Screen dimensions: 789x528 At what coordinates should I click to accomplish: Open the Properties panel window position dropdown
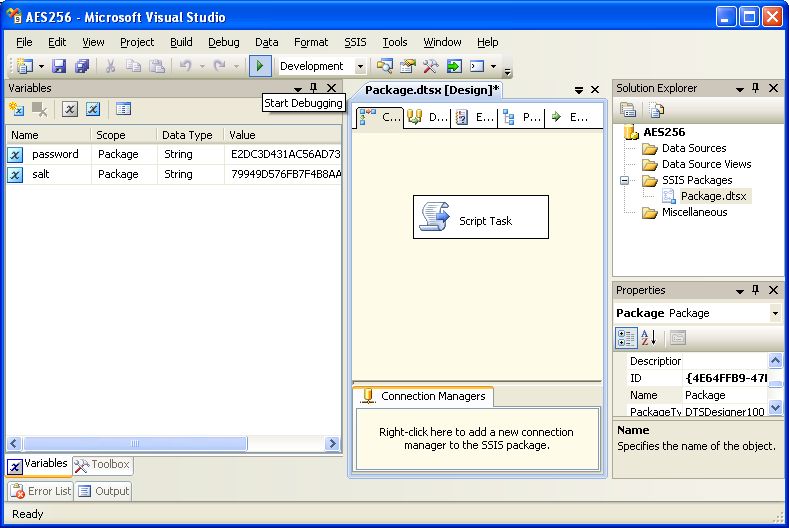pyautogui.click(x=740, y=290)
